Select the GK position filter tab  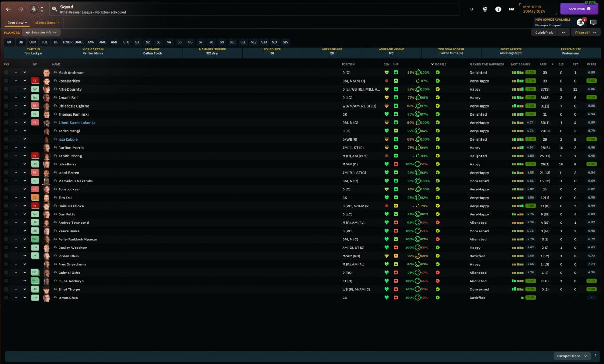[x=9, y=42]
